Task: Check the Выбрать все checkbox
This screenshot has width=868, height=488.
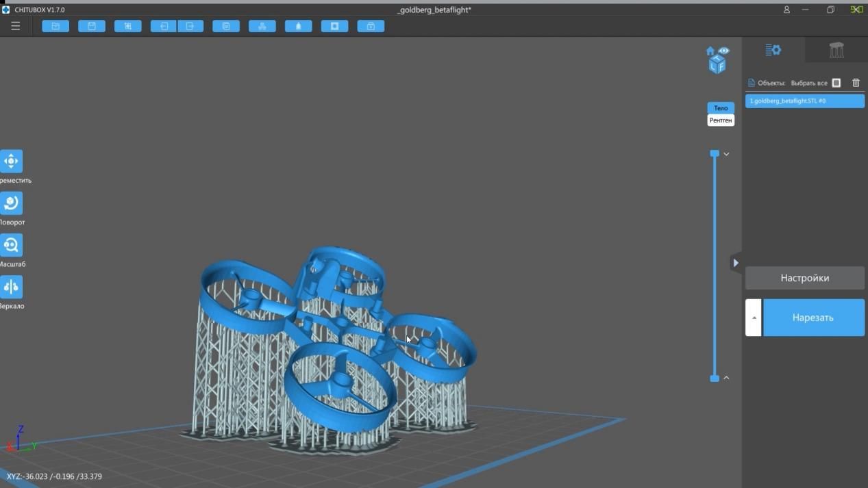Action: pyautogui.click(x=836, y=83)
